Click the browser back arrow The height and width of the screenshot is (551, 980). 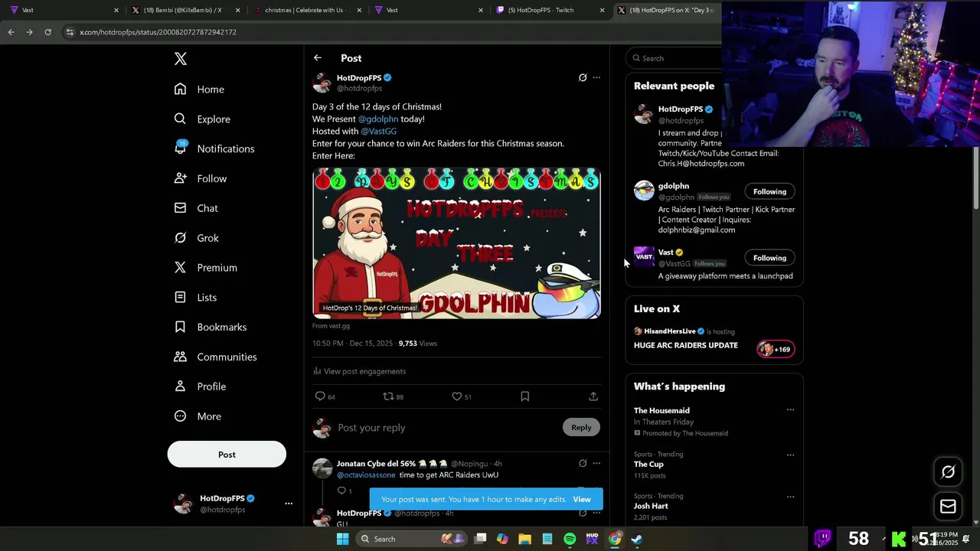pos(11,32)
